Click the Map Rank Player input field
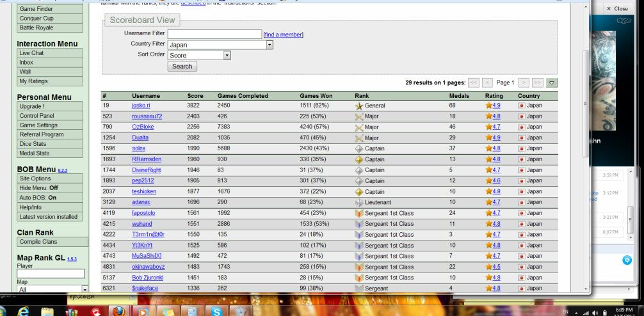 pyautogui.click(x=51, y=273)
